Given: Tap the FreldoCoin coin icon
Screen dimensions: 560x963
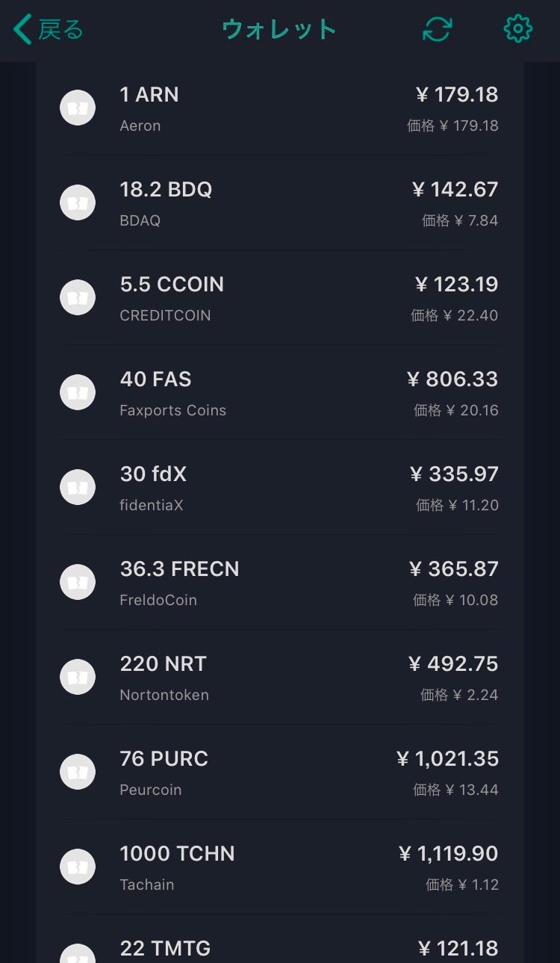Looking at the screenshot, I should [x=78, y=582].
